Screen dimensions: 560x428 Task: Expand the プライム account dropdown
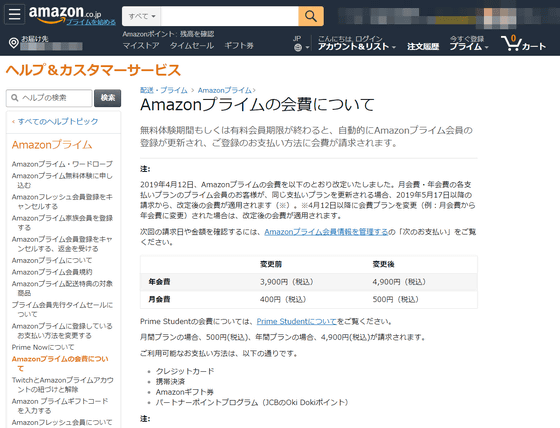[469, 46]
